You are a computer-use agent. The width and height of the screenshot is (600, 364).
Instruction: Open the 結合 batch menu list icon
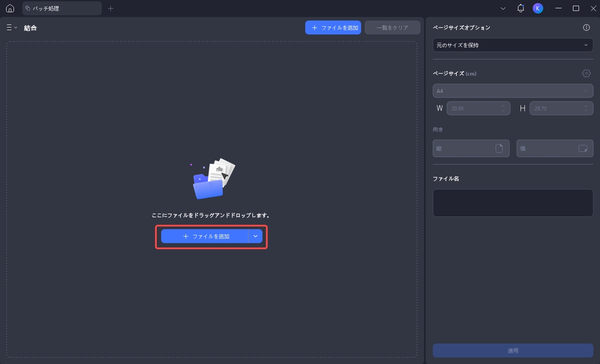click(x=12, y=27)
